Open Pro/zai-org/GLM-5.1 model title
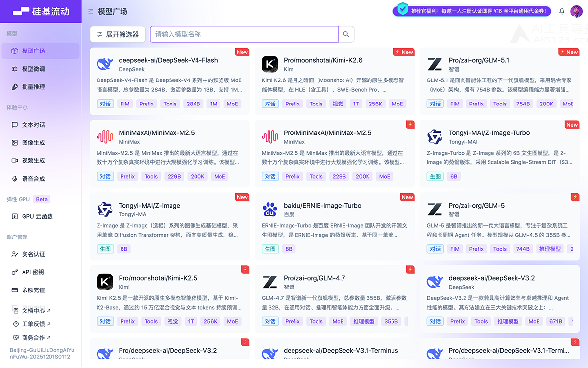 [x=479, y=60]
